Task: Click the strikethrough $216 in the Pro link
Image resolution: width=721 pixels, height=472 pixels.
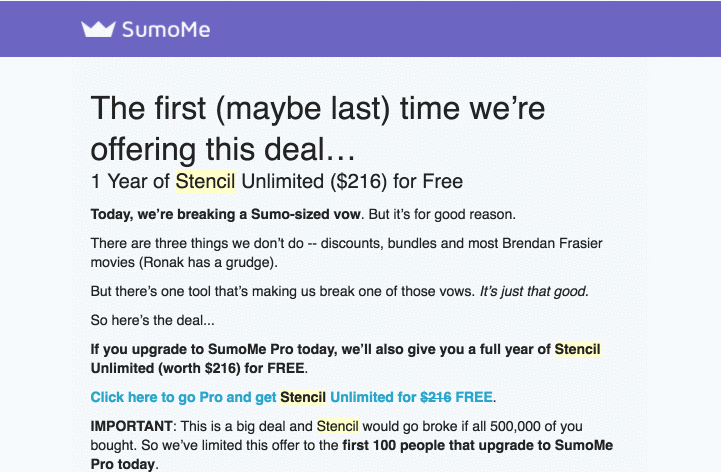Action: tap(435, 397)
